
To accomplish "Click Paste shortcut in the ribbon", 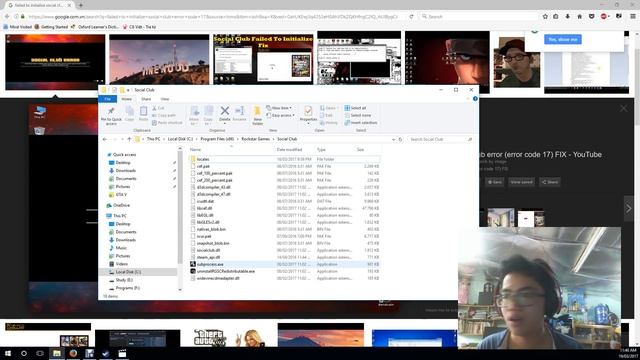I will tap(167, 123).
